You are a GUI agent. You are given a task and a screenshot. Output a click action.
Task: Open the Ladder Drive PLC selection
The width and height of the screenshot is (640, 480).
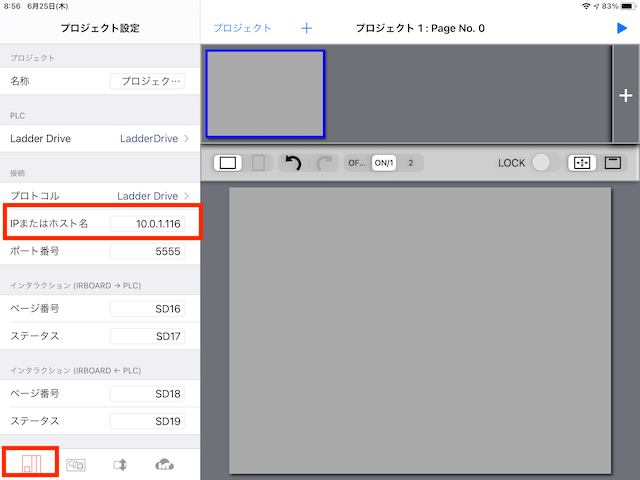100,138
